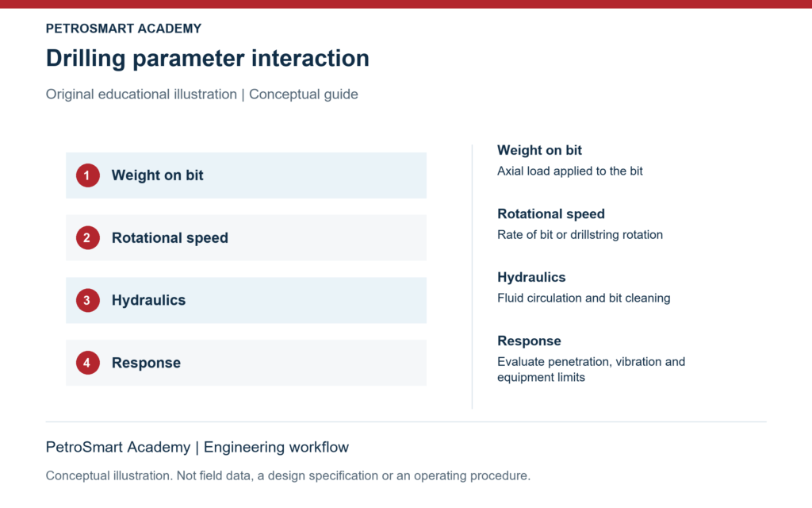Click the conceptual illustration disclaimer text
812x508 pixels.
(x=288, y=476)
